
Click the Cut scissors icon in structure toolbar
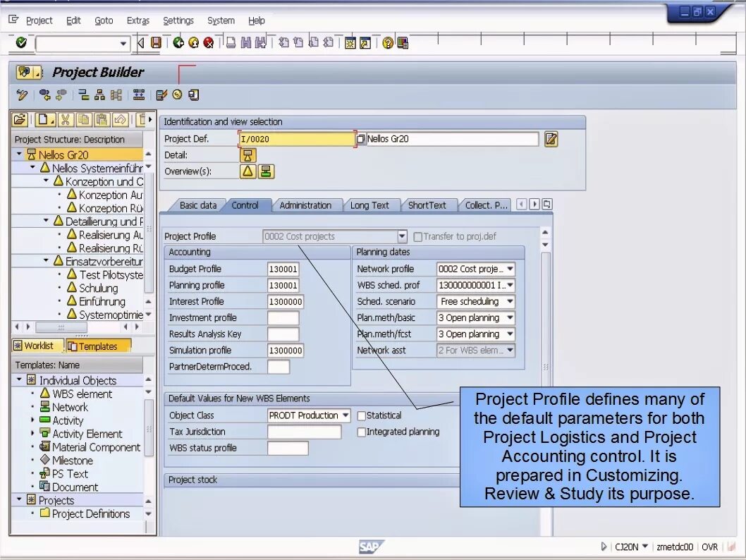(66, 119)
